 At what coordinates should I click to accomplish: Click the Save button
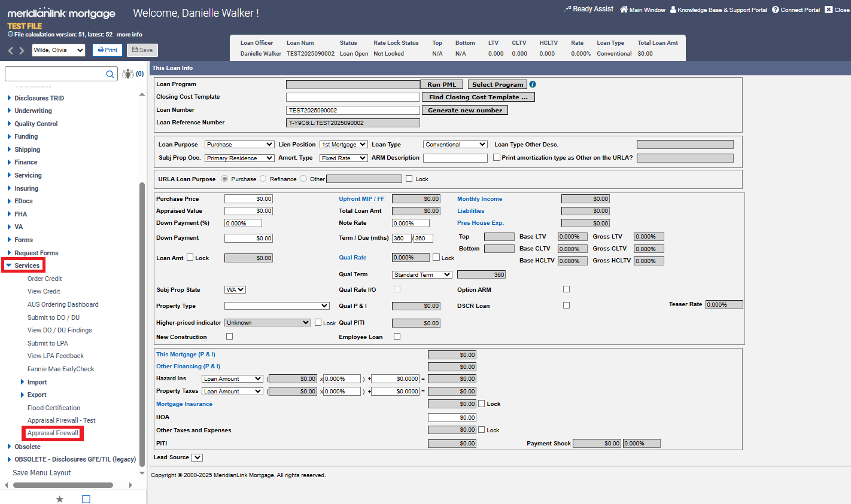pyautogui.click(x=142, y=50)
